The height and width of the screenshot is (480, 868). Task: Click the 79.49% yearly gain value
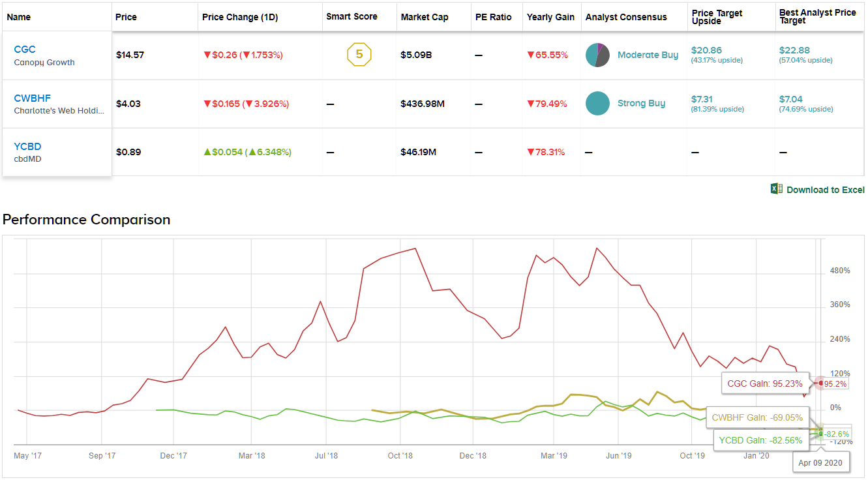tap(547, 103)
